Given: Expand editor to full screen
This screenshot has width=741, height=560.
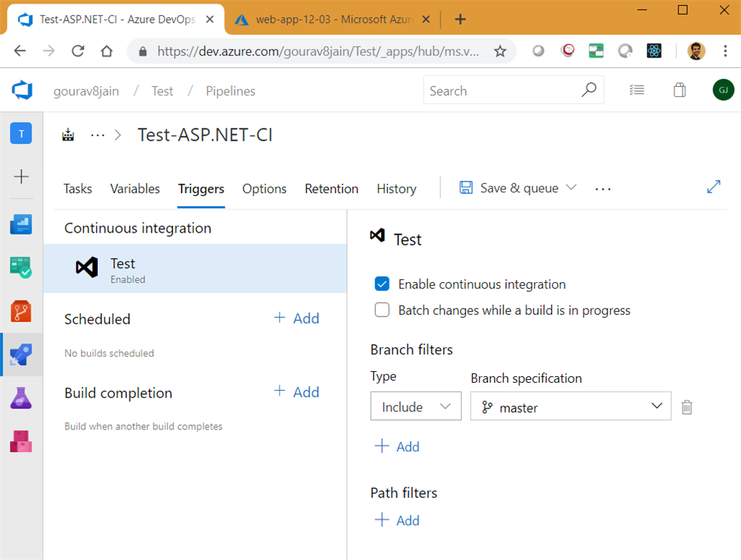Looking at the screenshot, I should click(713, 187).
